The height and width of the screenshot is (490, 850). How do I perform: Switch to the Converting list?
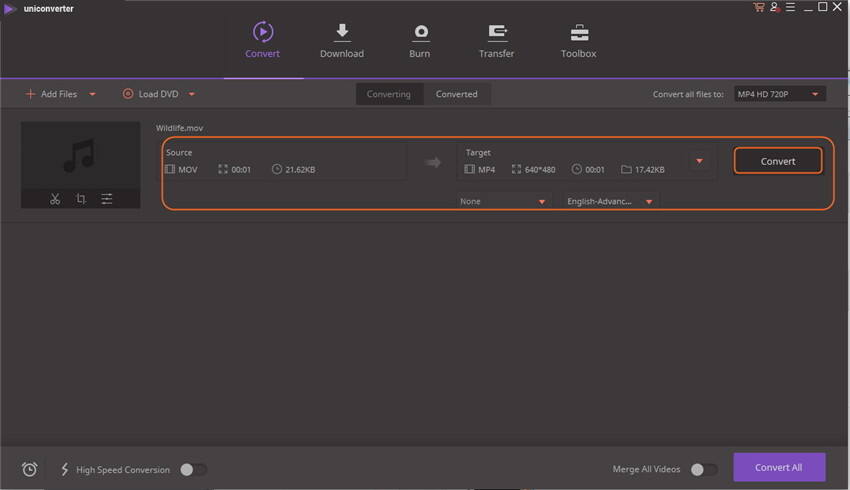coord(389,94)
